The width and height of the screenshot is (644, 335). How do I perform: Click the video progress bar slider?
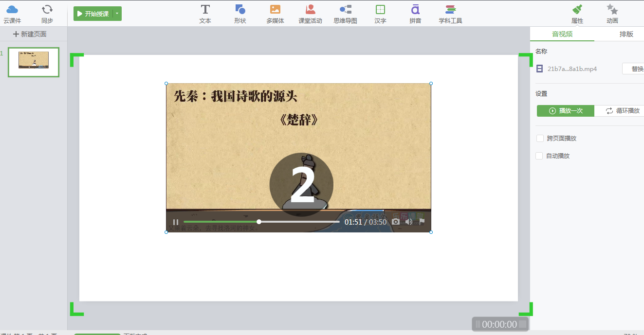(x=259, y=222)
